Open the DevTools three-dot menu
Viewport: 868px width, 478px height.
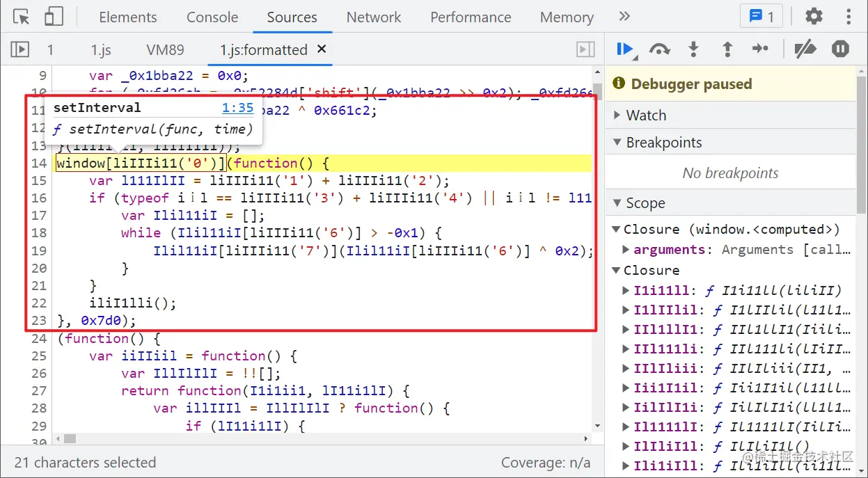click(849, 17)
